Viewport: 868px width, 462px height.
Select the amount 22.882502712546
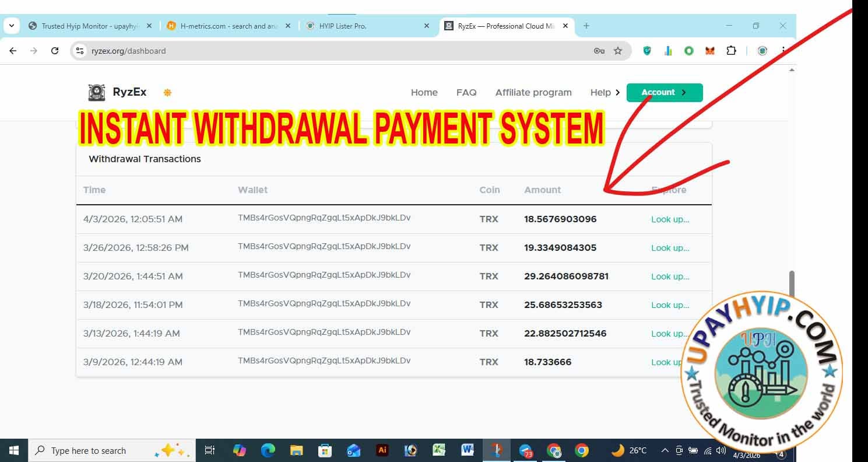click(565, 334)
